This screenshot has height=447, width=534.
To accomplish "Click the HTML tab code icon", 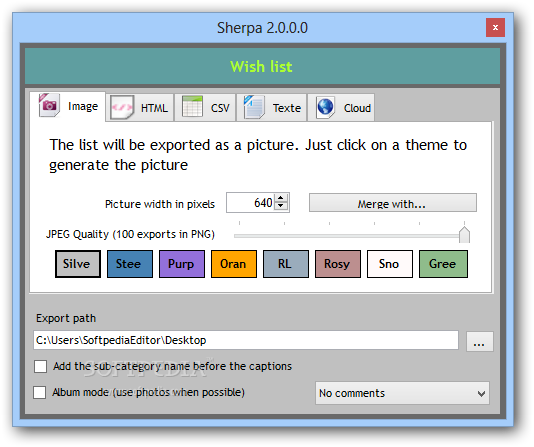I will point(122,108).
